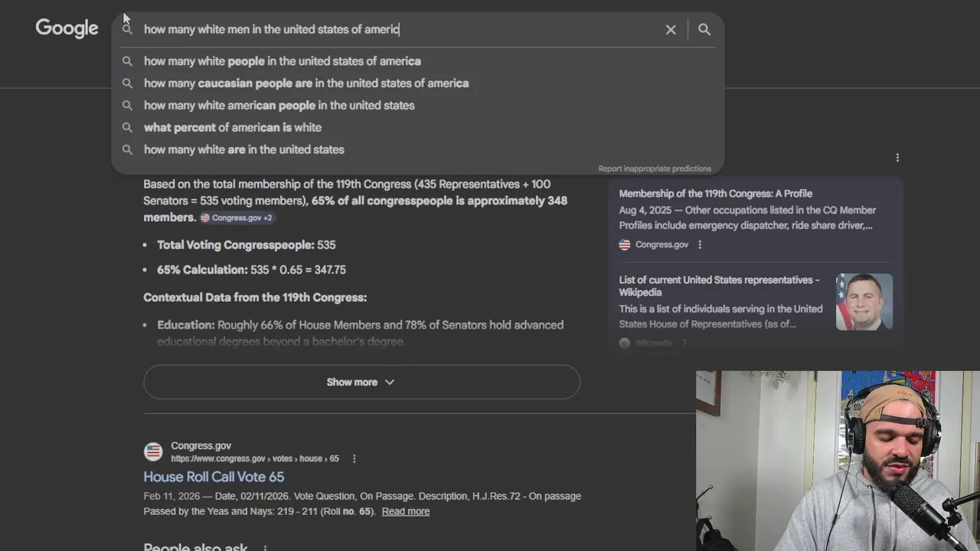
Task: Open House Roll Call Vote 65 link
Action: coord(214,477)
